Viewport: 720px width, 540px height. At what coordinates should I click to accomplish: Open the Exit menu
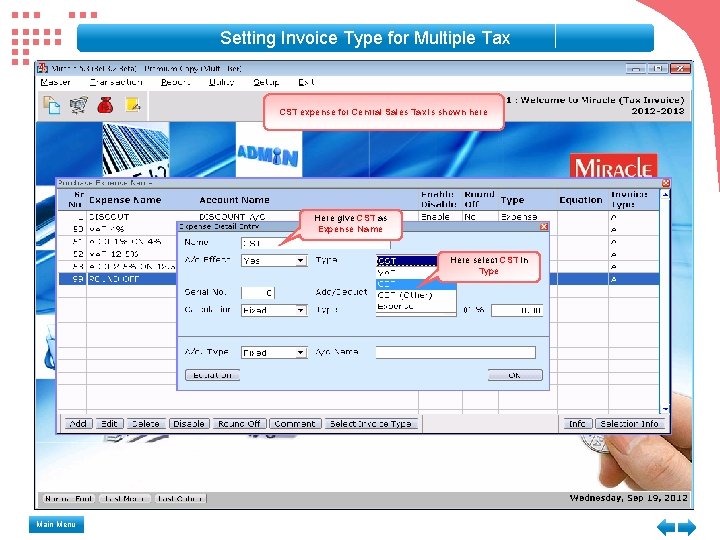click(x=306, y=82)
